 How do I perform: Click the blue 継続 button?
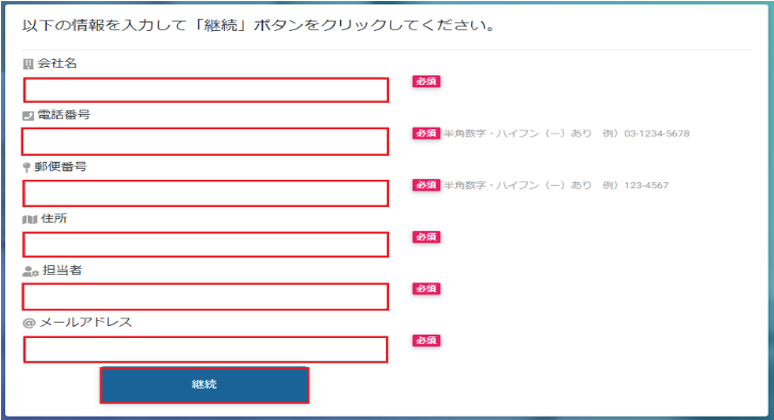pyautogui.click(x=204, y=385)
